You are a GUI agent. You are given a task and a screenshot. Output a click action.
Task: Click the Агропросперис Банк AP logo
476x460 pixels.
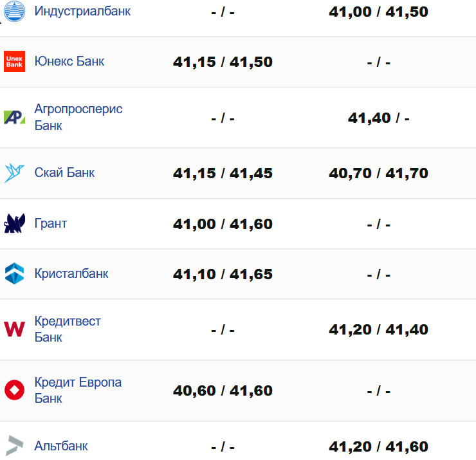click(x=14, y=117)
